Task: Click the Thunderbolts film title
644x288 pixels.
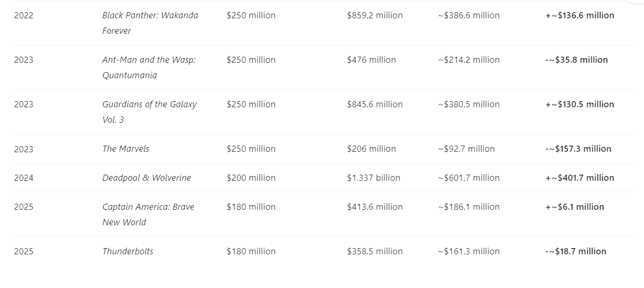Action: [x=128, y=251]
